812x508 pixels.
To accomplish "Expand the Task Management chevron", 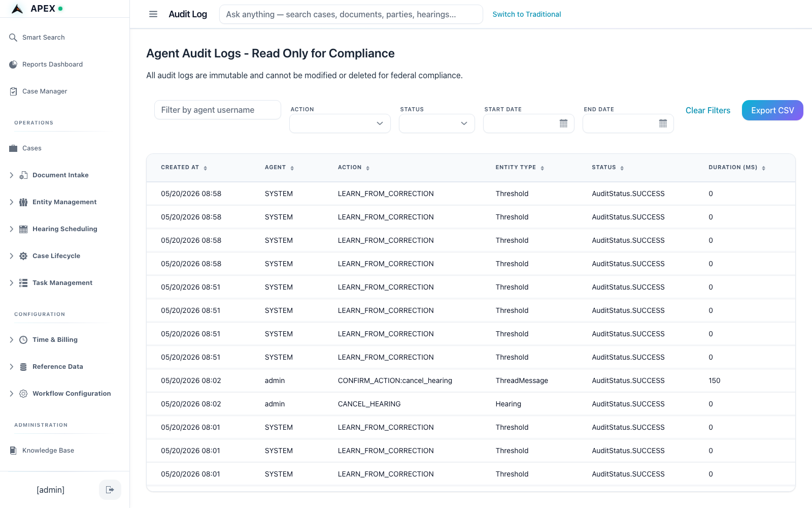I will click(11, 283).
